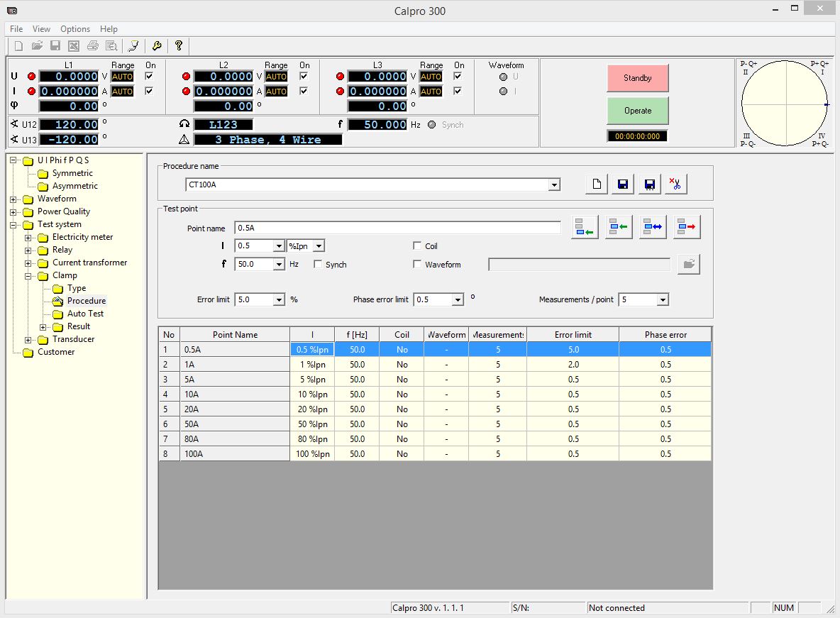Insert a test point with the green arrow
The height and width of the screenshot is (618, 840).
click(618, 227)
